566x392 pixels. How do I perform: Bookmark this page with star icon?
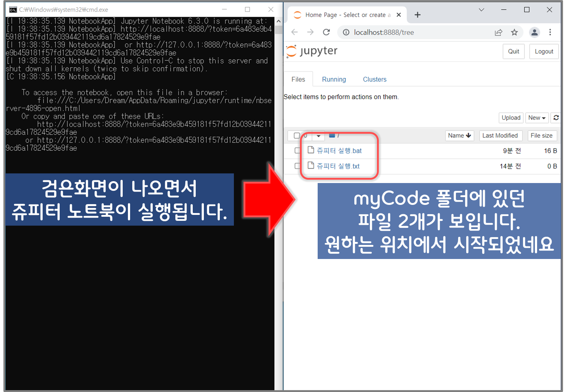point(514,32)
